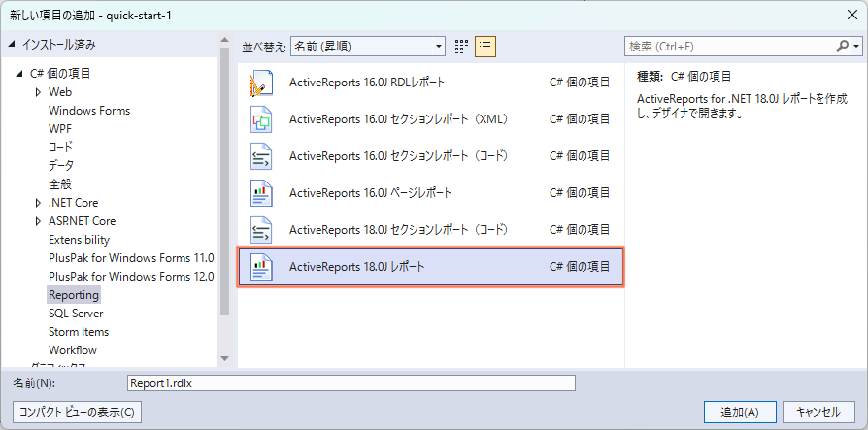Click the search magnifier icon
This screenshot has width=868, height=430.
point(842,47)
